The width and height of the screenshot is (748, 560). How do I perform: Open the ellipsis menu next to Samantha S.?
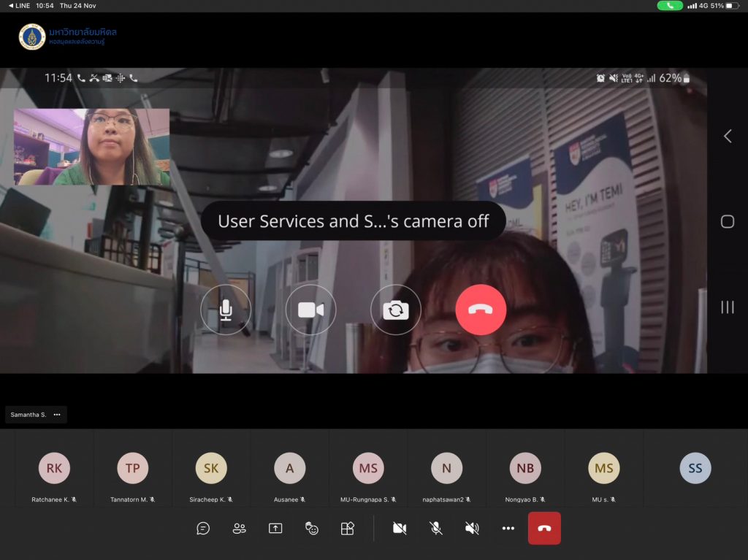pyautogui.click(x=57, y=415)
